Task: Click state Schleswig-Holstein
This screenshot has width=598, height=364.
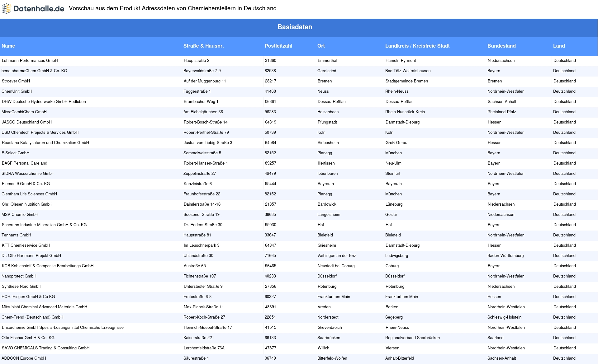Action: click(504, 317)
